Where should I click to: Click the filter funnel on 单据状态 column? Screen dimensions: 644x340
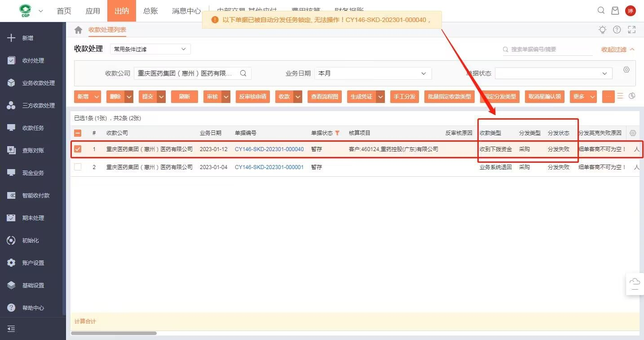tap(337, 133)
